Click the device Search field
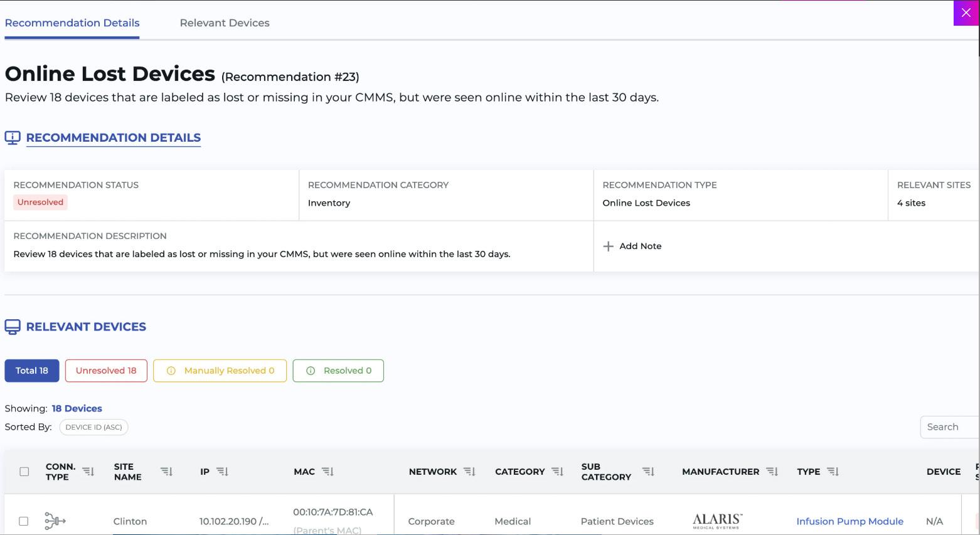Image resolution: width=980 pixels, height=535 pixels. [x=949, y=427]
